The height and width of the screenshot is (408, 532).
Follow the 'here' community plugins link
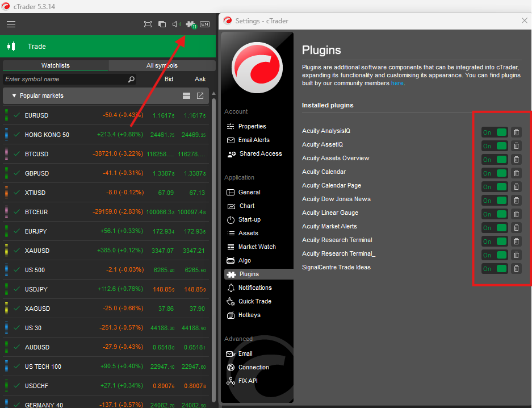[x=397, y=83]
